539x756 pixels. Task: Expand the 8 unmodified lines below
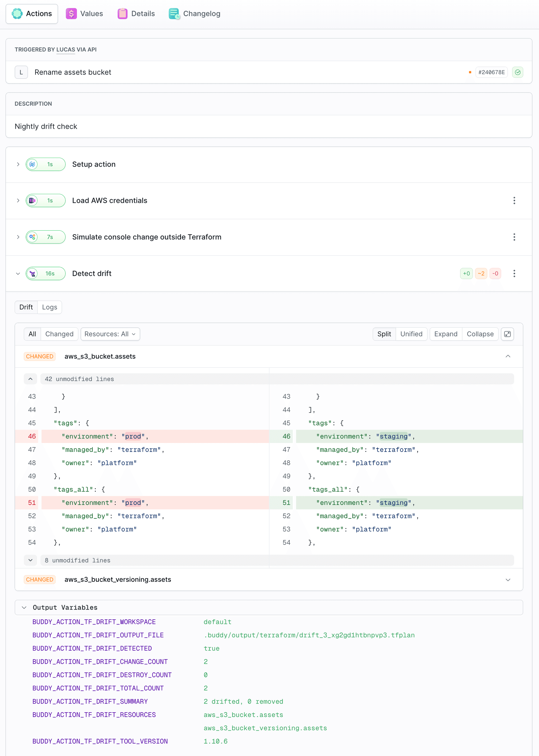click(31, 560)
